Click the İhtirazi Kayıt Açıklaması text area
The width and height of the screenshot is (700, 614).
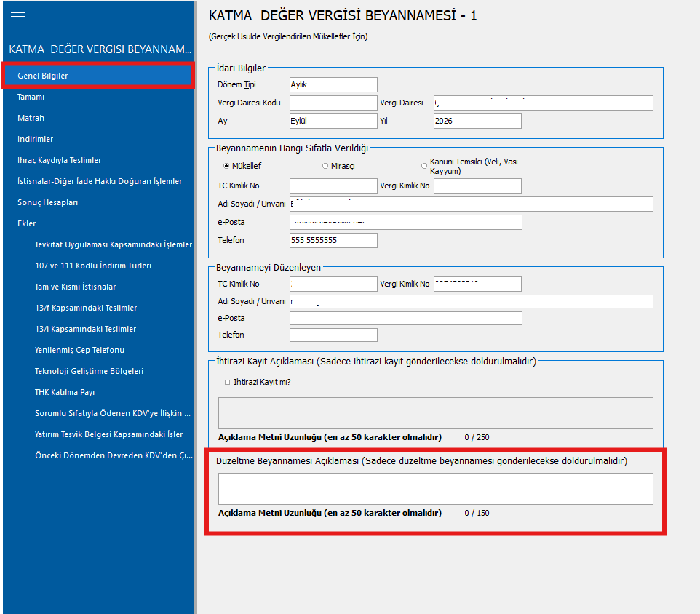(436, 413)
